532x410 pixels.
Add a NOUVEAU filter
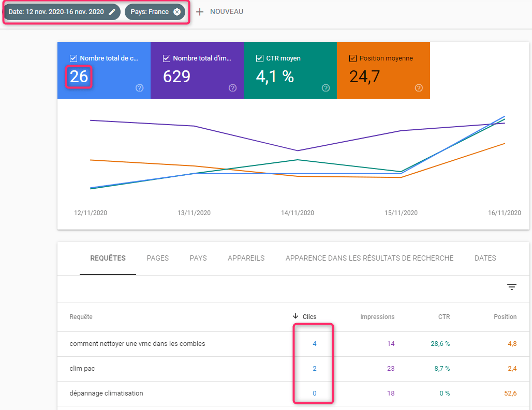tap(226, 11)
